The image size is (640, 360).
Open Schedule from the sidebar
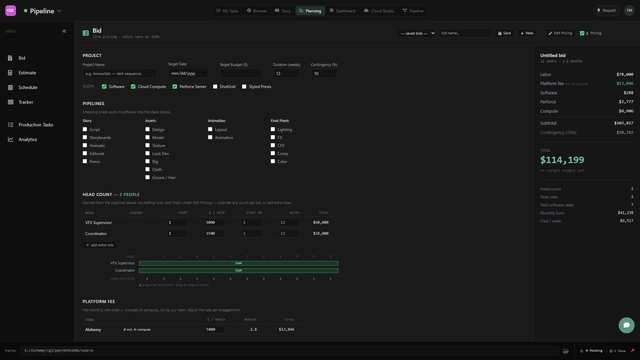[28, 88]
